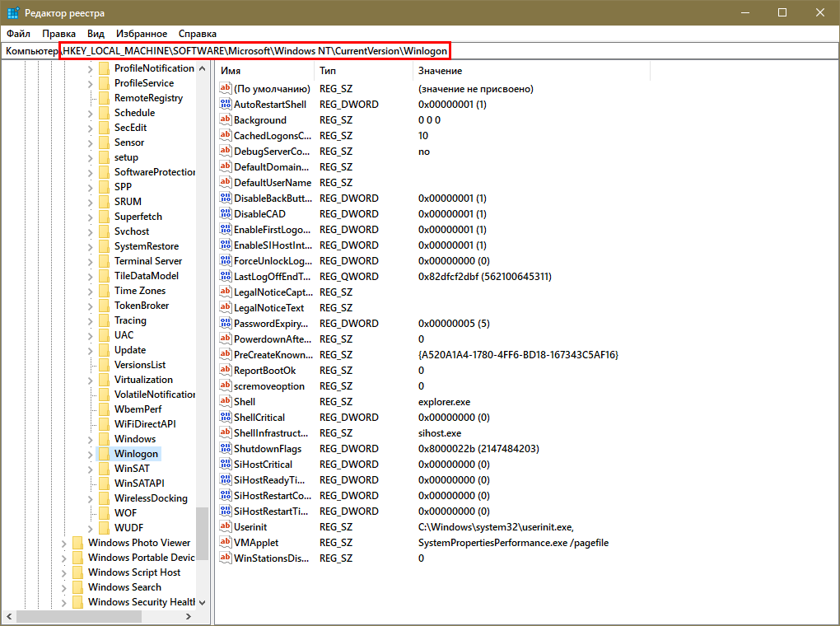Click the Shell string value icon
The height and width of the screenshot is (626, 840).
coord(226,402)
